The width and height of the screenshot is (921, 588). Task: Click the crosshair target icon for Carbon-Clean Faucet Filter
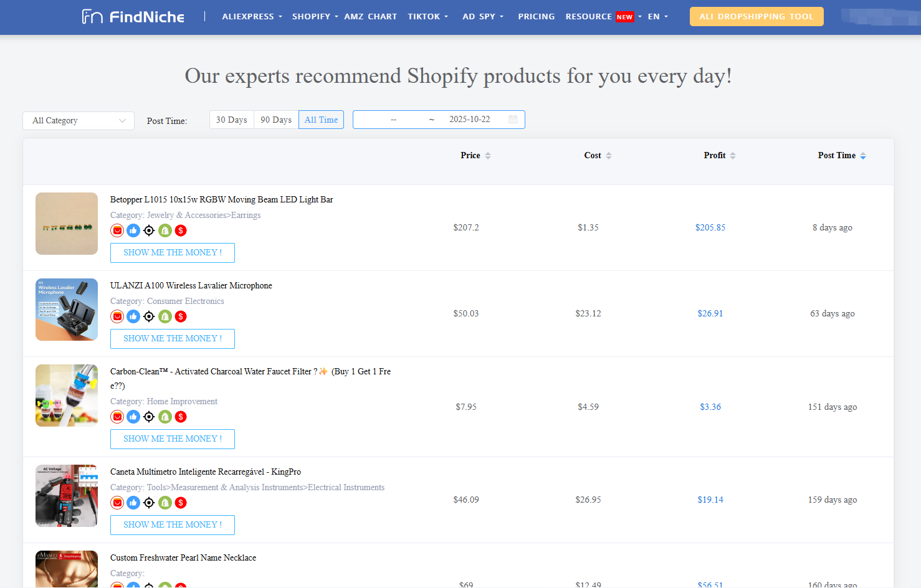(149, 417)
